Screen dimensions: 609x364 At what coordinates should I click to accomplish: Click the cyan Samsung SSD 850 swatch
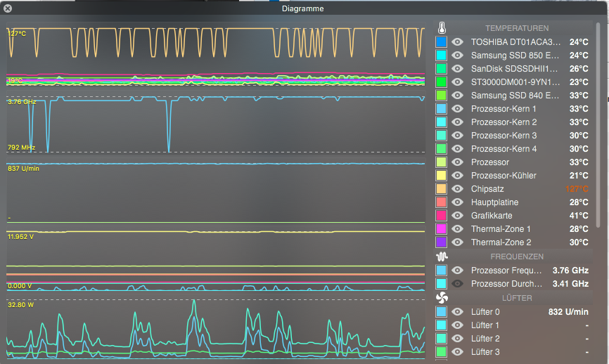(441, 55)
